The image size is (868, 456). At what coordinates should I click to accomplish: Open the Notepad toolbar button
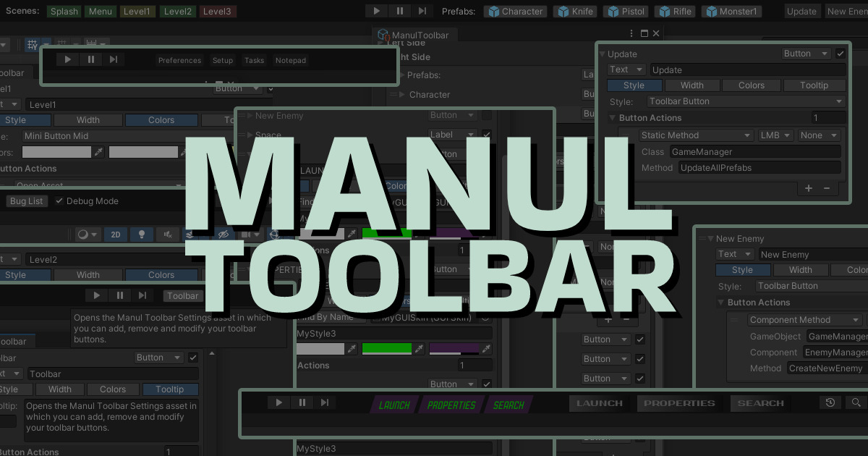tap(291, 60)
